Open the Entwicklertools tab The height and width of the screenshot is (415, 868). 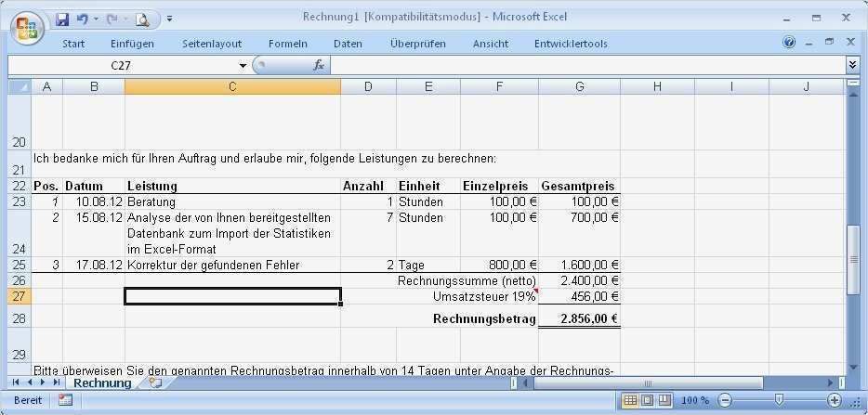tap(571, 44)
